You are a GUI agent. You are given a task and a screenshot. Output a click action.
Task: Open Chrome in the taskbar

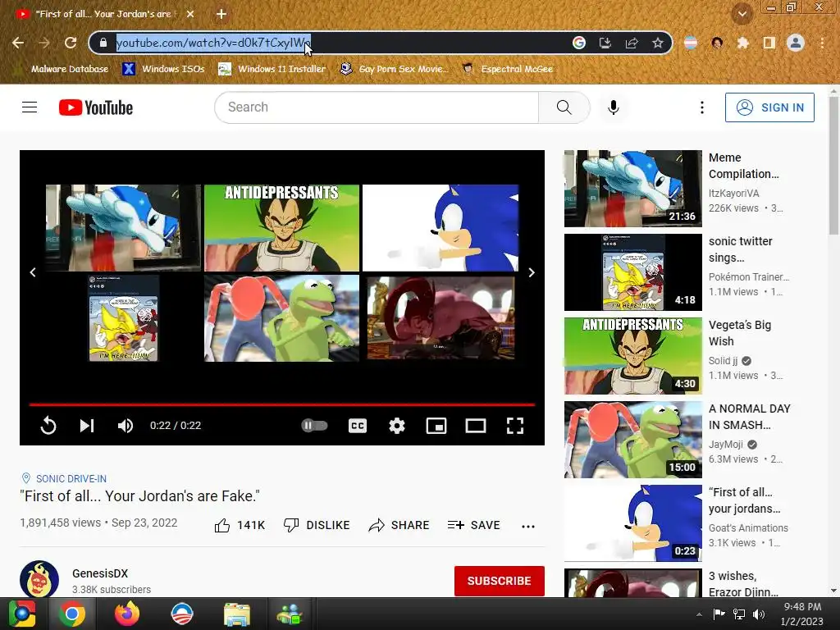pos(72,614)
